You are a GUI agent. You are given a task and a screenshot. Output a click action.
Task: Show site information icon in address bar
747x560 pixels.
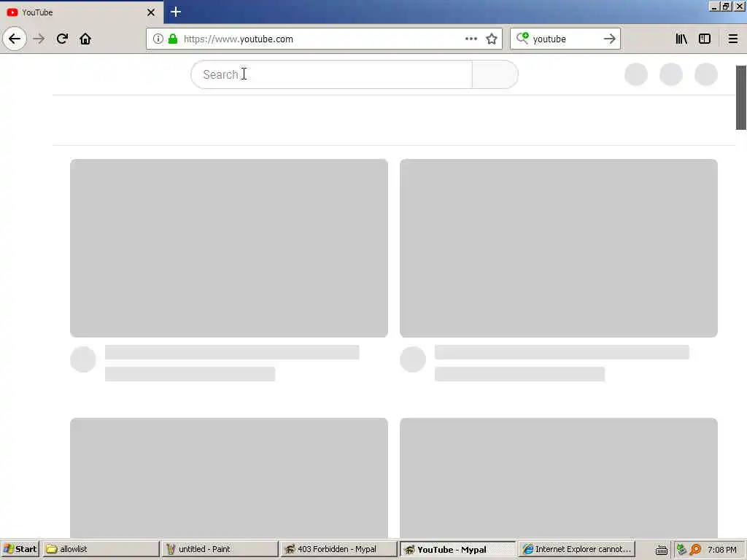(x=158, y=39)
